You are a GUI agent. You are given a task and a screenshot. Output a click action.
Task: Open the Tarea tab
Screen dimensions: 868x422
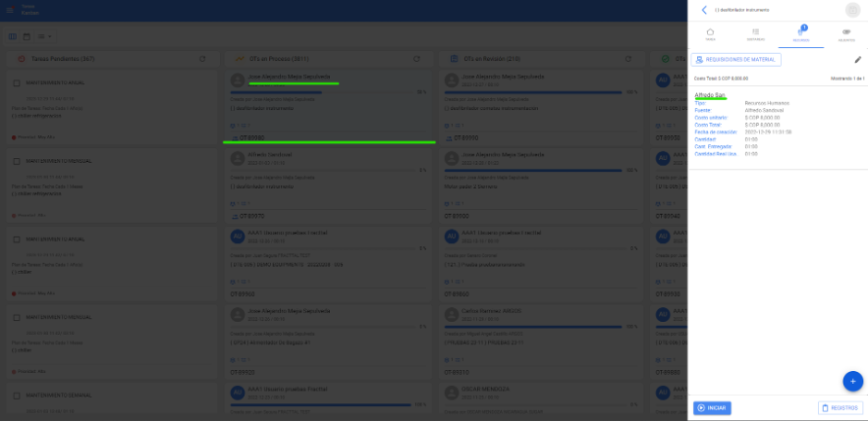point(710,34)
